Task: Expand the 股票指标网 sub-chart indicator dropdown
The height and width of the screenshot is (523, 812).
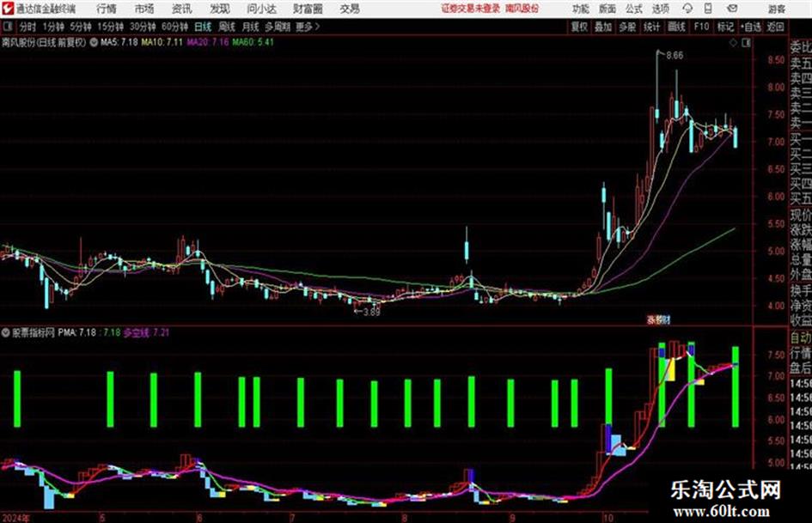Action: coord(6,332)
